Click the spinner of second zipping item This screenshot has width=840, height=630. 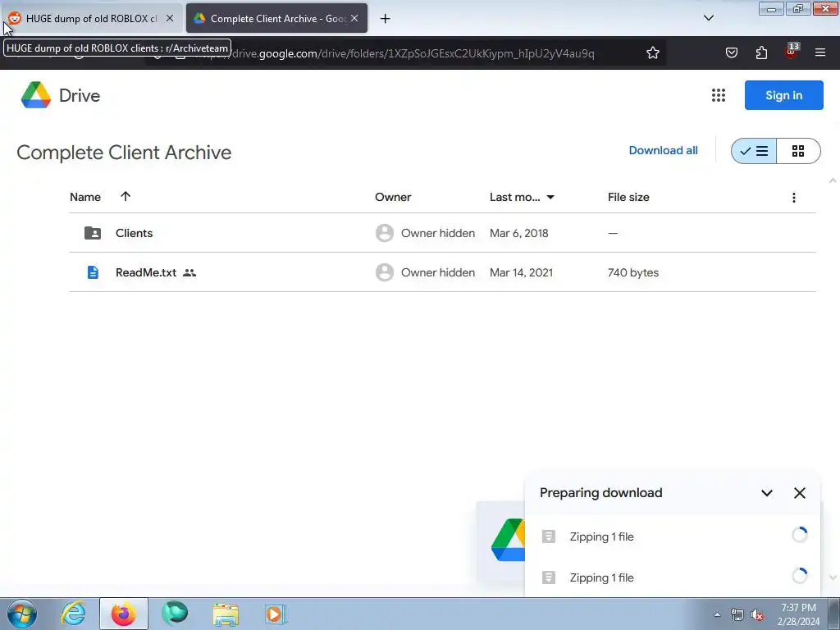[x=799, y=576]
